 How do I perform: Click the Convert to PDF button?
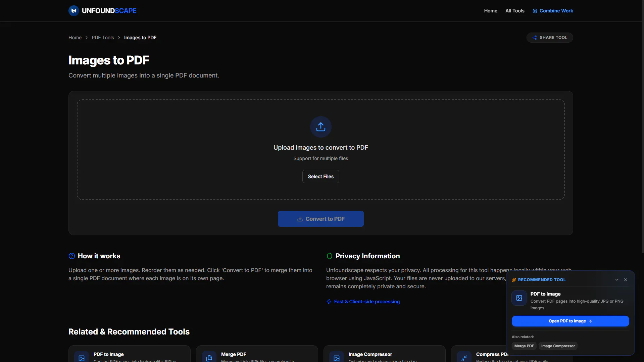pos(321,219)
